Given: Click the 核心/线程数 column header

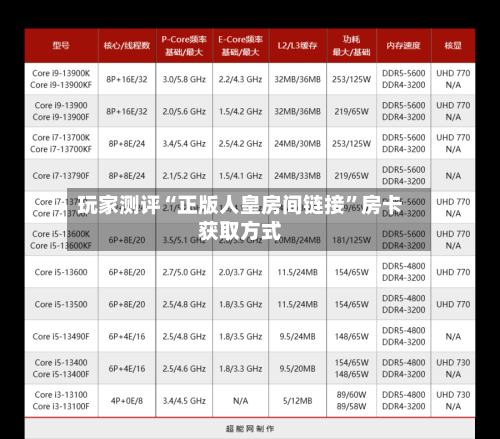Looking at the screenshot, I should point(127,45).
